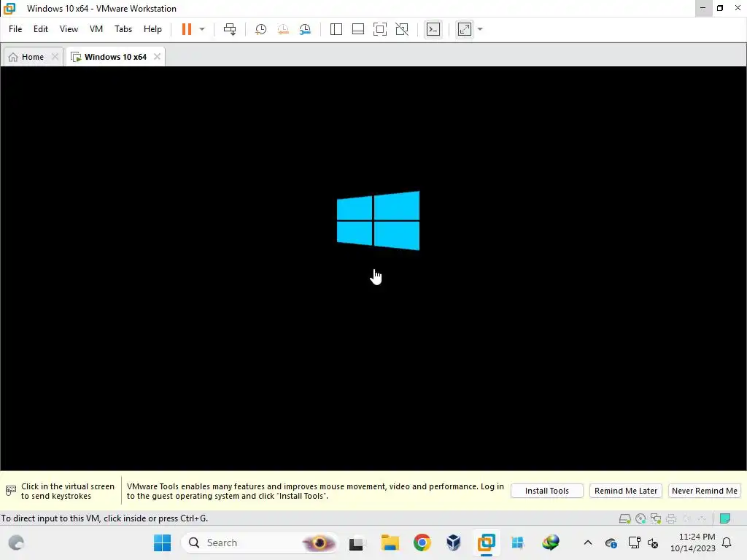Image resolution: width=747 pixels, height=560 pixels.
Task: Show hidden system tray icons
Action: [x=588, y=542]
